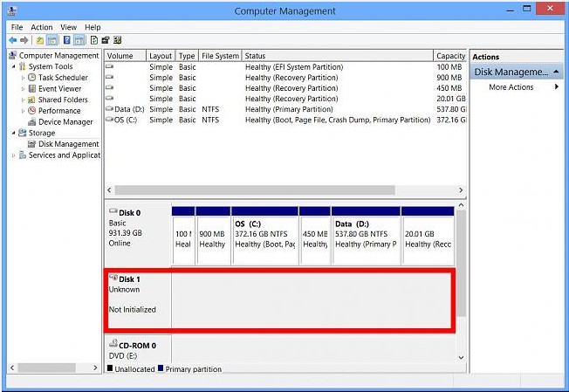Click 'Healthy (EFI System Partition)' status cell
Viewport: 569px width, 392px height.
tap(294, 66)
